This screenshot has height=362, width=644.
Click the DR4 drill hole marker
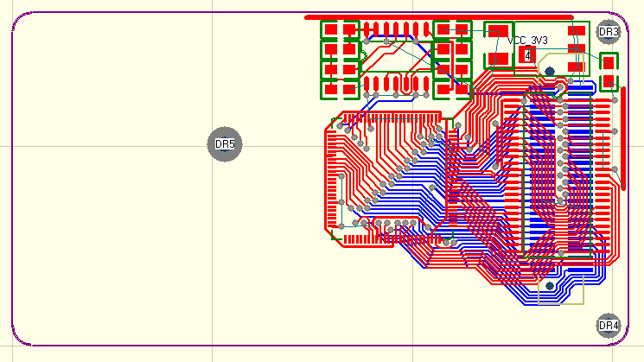pos(609,326)
